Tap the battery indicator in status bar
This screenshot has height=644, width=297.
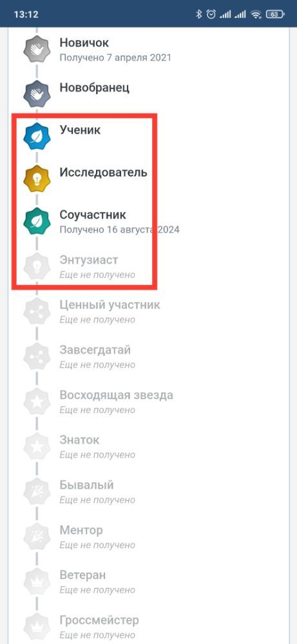pos(275,14)
